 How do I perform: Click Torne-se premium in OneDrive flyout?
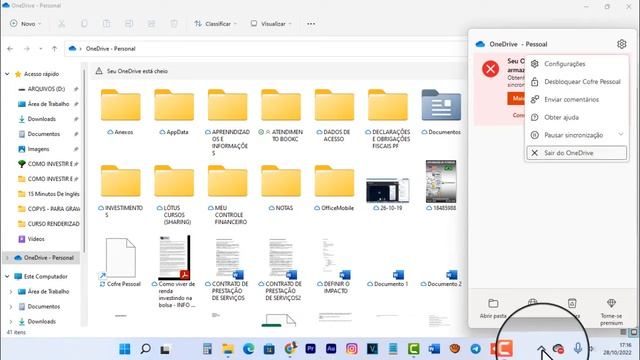click(x=611, y=311)
